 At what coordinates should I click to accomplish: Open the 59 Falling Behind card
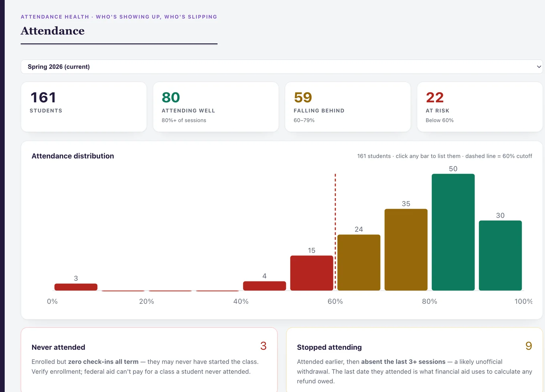[348, 107]
